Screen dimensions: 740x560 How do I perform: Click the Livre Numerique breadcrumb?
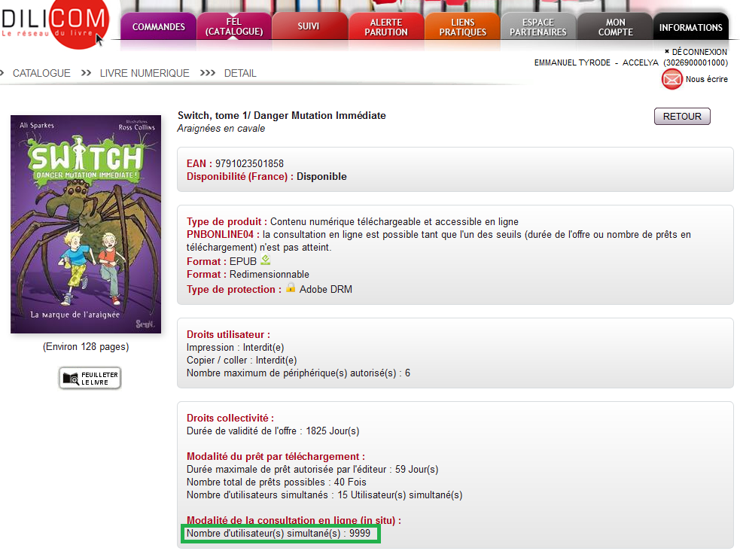pyautogui.click(x=145, y=73)
